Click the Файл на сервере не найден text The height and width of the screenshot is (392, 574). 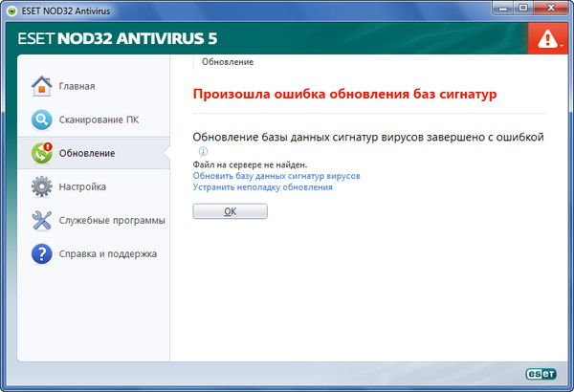pyautogui.click(x=250, y=165)
